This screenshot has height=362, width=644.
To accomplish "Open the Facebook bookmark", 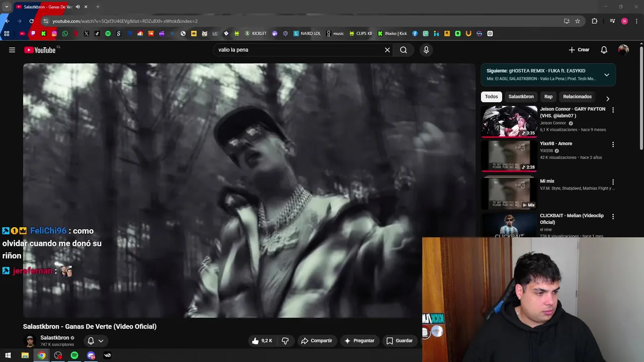I will pyautogui.click(x=415, y=34).
